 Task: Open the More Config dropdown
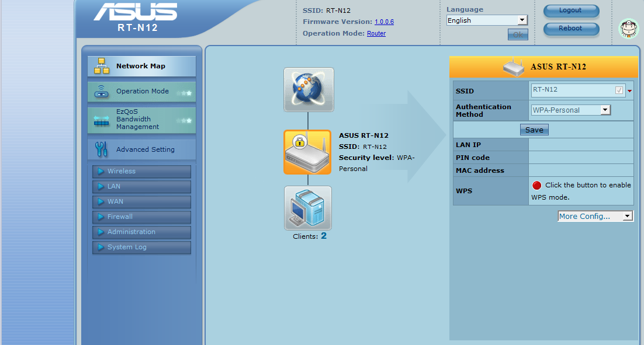[595, 216]
